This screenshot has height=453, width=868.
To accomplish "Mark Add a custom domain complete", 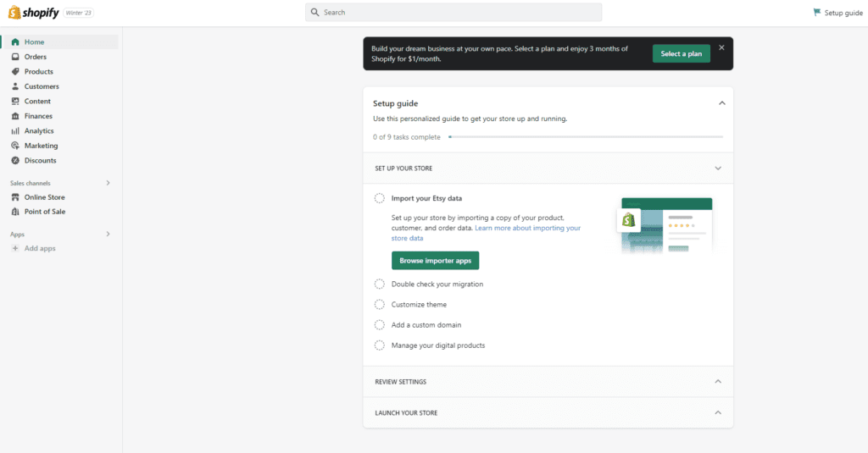I will coord(379,324).
